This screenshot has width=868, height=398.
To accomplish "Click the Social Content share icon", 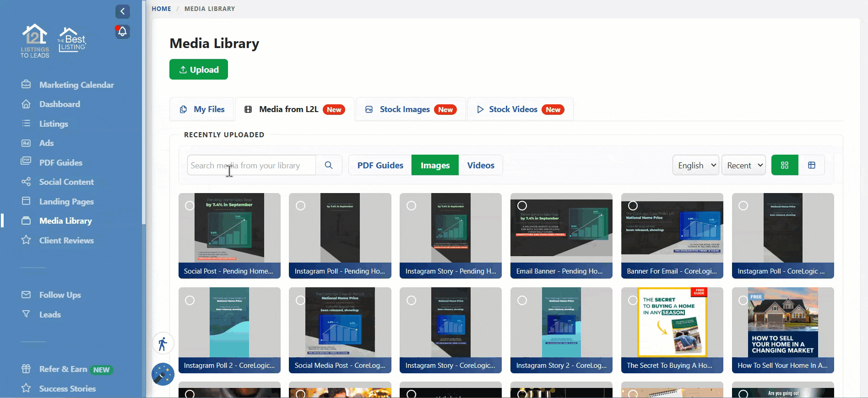I will (26, 182).
